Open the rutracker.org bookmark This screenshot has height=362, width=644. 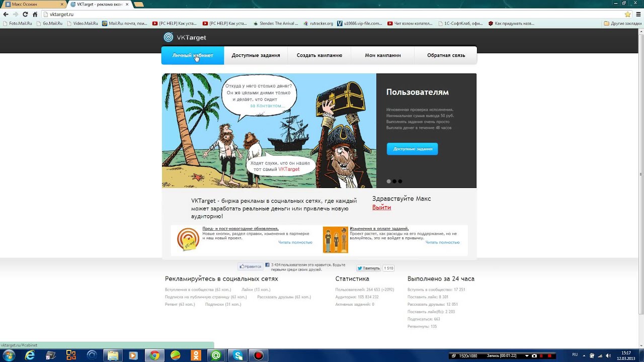318,23
